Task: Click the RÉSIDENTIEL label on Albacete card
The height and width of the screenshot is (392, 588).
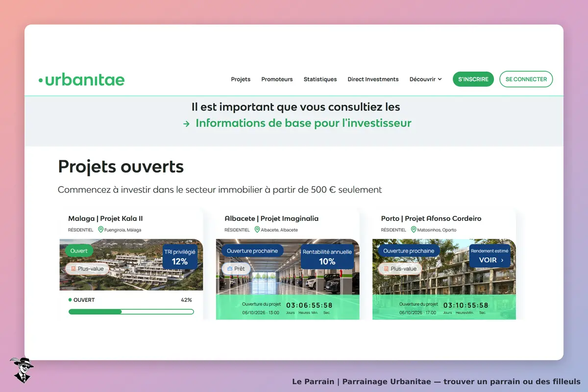Action: pos(237,230)
